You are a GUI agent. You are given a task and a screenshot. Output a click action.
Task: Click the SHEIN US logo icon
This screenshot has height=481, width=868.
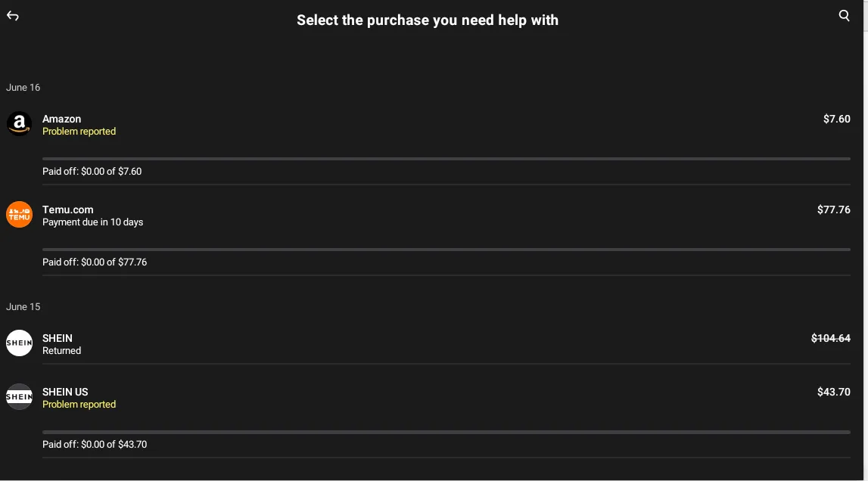pyautogui.click(x=19, y=396)
